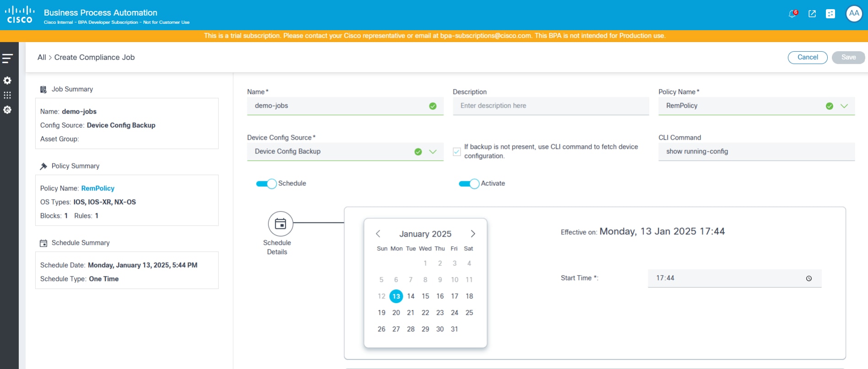This screenshot has height=369, width=868.
Task: Click the Policy Summary pin icon
Action: (43, 166)
